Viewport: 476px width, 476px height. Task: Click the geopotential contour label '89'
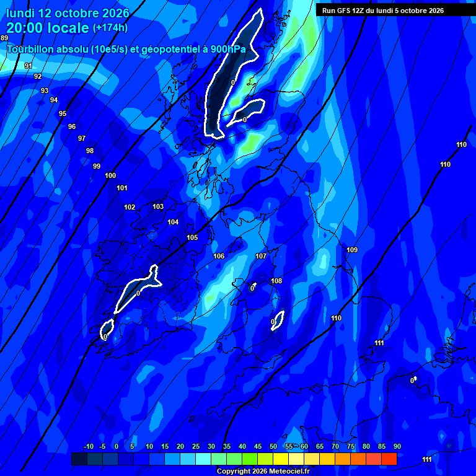pyautogui.click(x=4, y=38)
